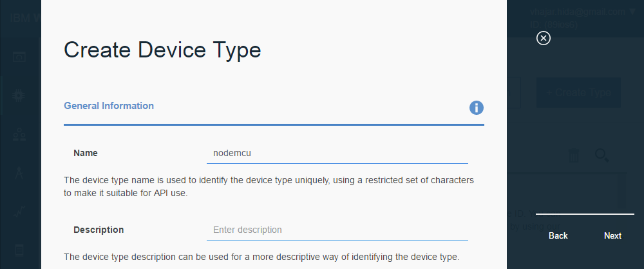Click the General Information info icon
Screen dimensions: 644x269
coord(477,108)
